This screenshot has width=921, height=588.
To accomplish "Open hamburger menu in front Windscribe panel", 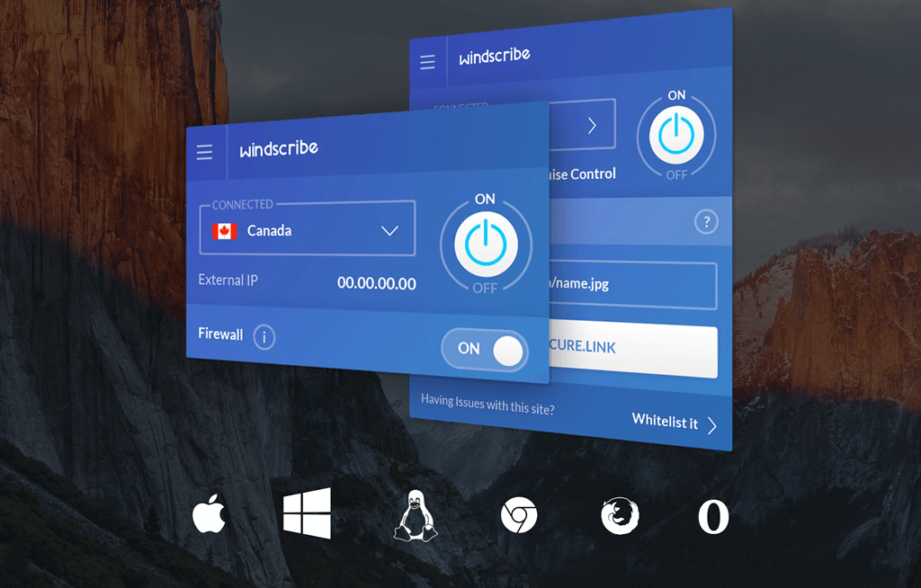I will pos(204,153).
